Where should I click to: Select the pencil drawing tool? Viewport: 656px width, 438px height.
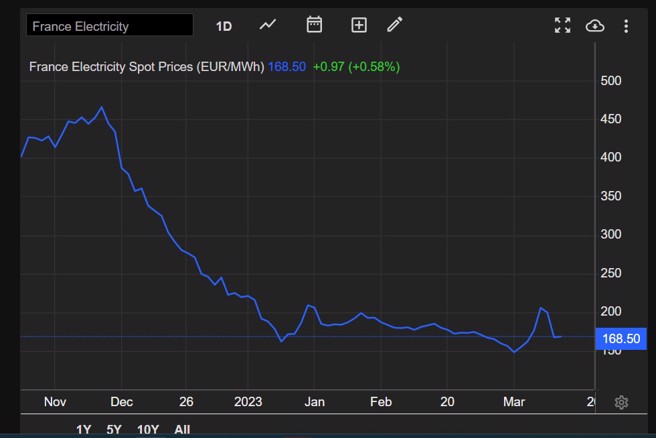coord(395,25)
